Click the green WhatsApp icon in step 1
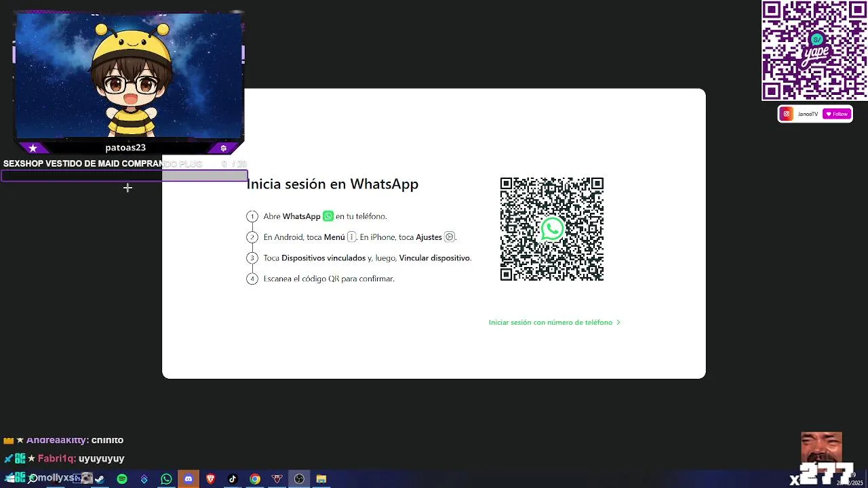 tap(328, 216)
